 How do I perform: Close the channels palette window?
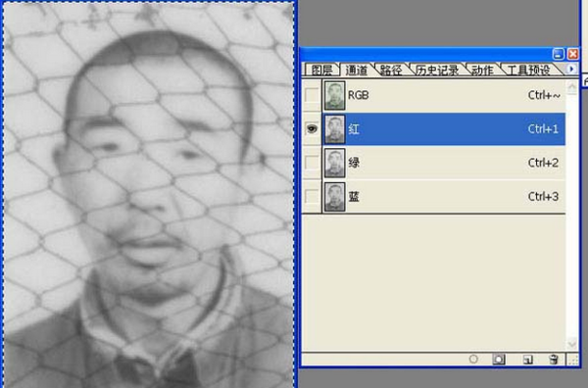pyautogui.click(x=572, y=54)
